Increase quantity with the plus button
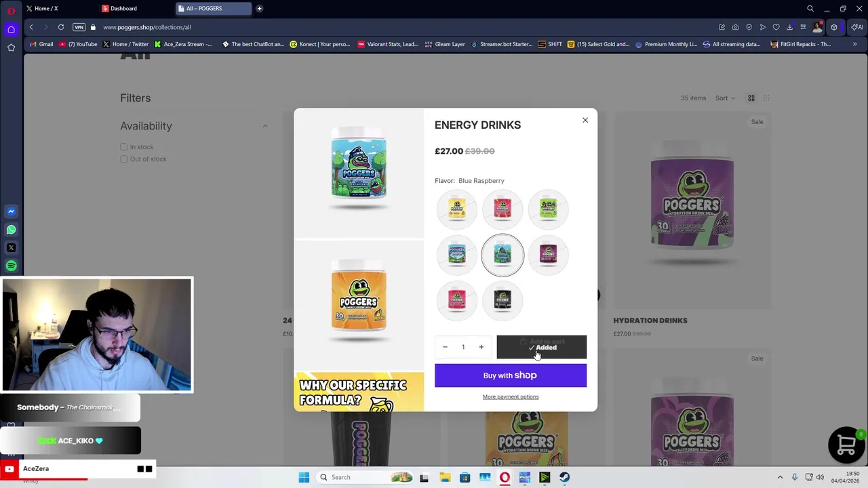Screen dimensions: 868x488 pyautogui.click(x=481, y=347)
